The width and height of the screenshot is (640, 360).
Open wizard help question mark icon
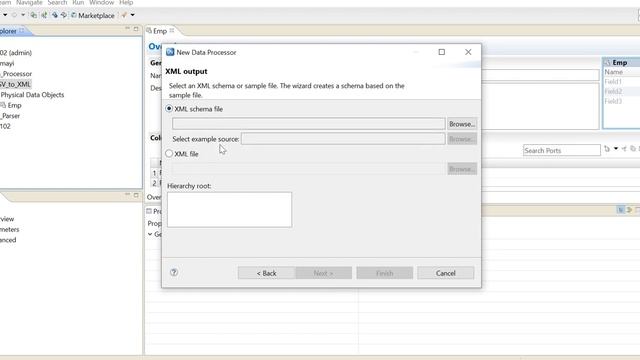[x=174, y=272]
